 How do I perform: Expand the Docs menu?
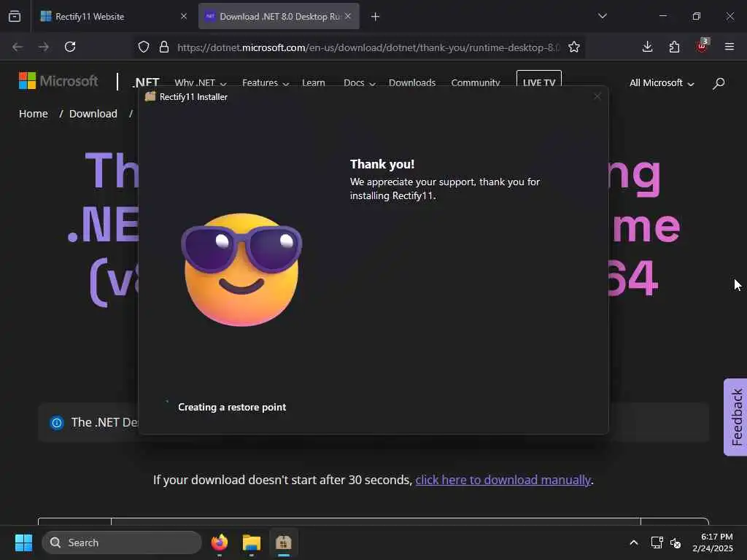point(360,83)
